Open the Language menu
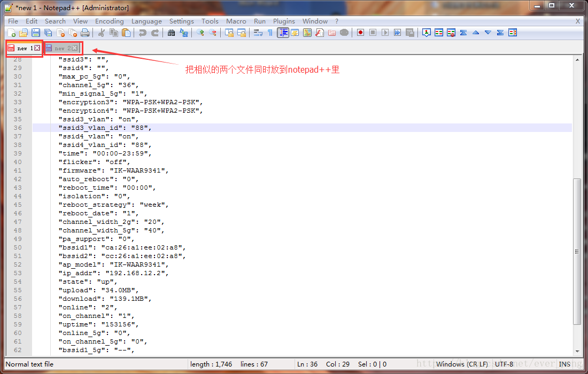588x374 pixels. pyautogui.click(x=146, y=21)
